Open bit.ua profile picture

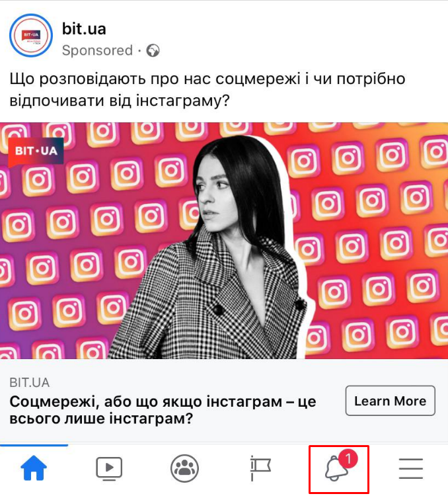click(31, 35)
